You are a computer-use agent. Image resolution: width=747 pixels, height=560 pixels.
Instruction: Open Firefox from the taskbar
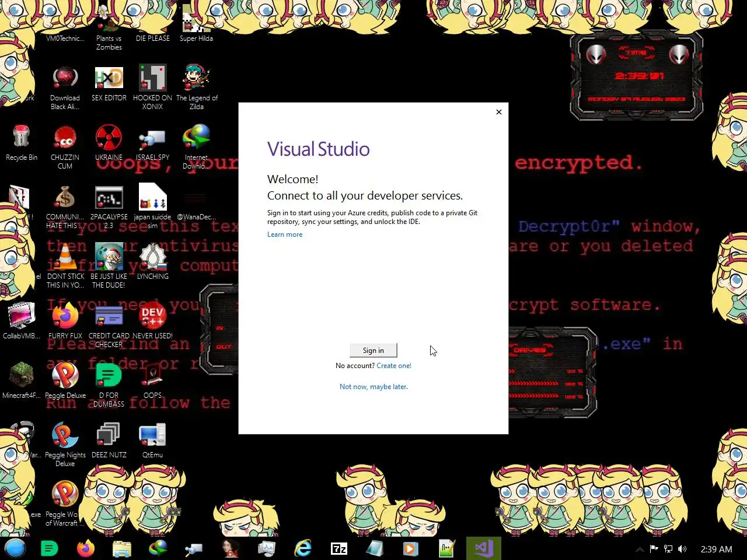[86, 548]
